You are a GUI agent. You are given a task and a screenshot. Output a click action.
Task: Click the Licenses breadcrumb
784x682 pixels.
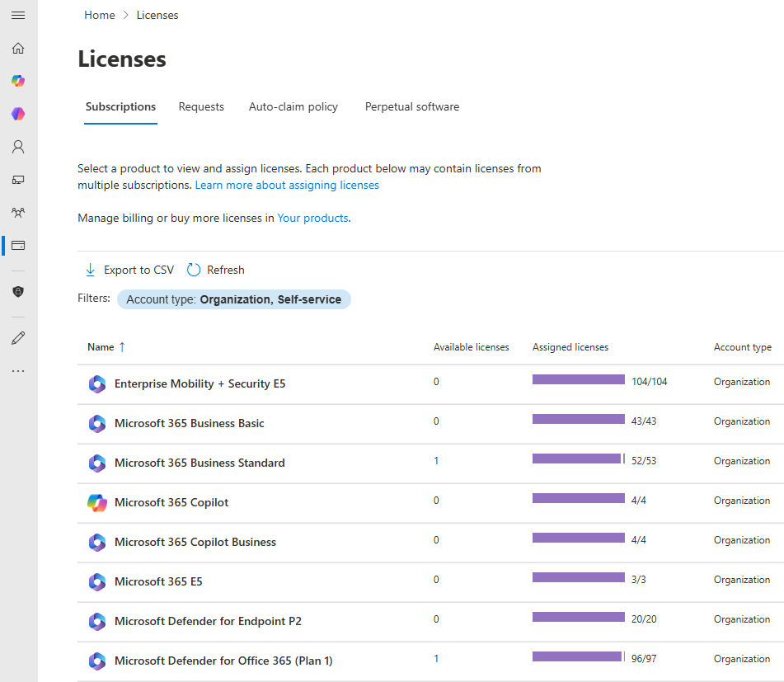point(157,15)
